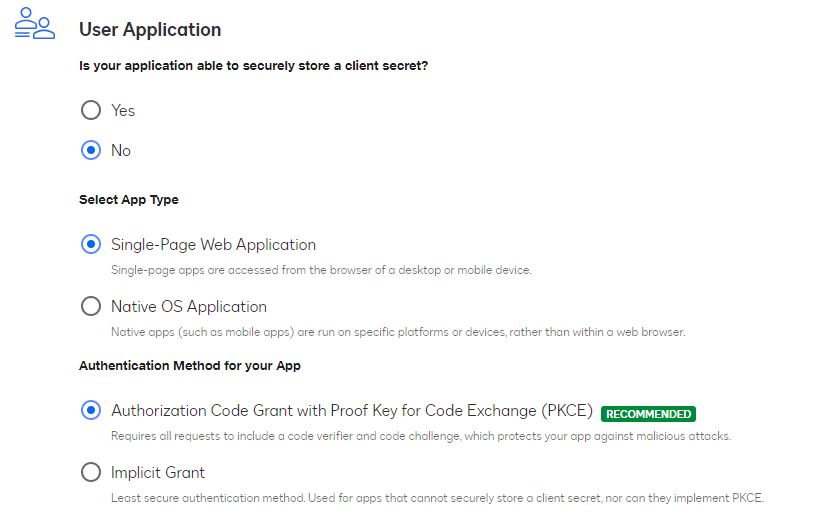
Task: Click the code verifier description under PKCE
Action: point(420,436)
